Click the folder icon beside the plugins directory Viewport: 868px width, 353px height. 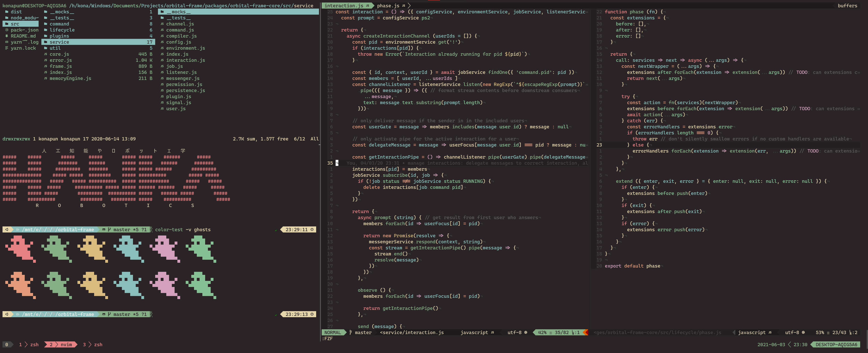(x=45, y=36)
